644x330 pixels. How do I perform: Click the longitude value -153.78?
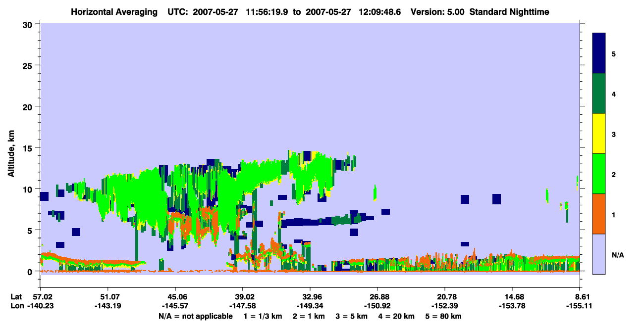(x=512, y=306)
